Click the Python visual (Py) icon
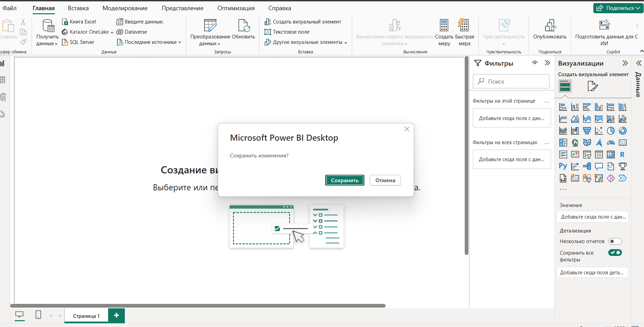 tap(563, 166)
